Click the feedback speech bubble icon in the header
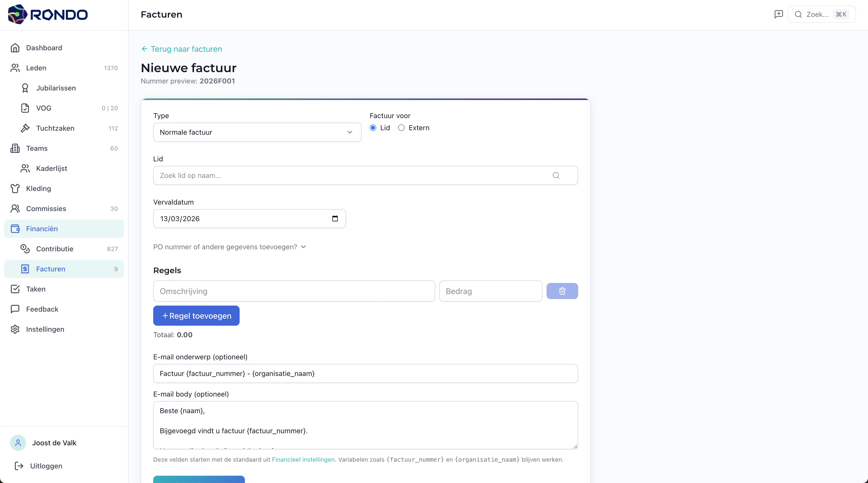Viewport: 868px width, 483px height. (778, 14)
